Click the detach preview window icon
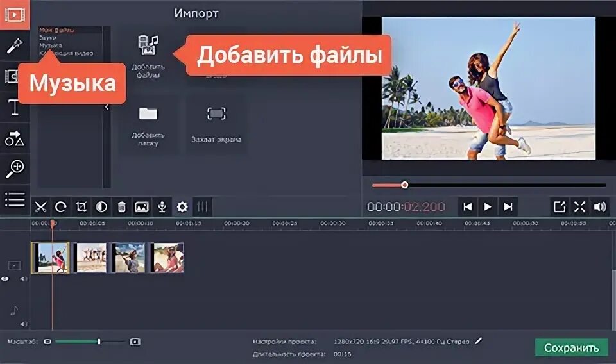The image size is (616, 364). click(x=560, y=207)
